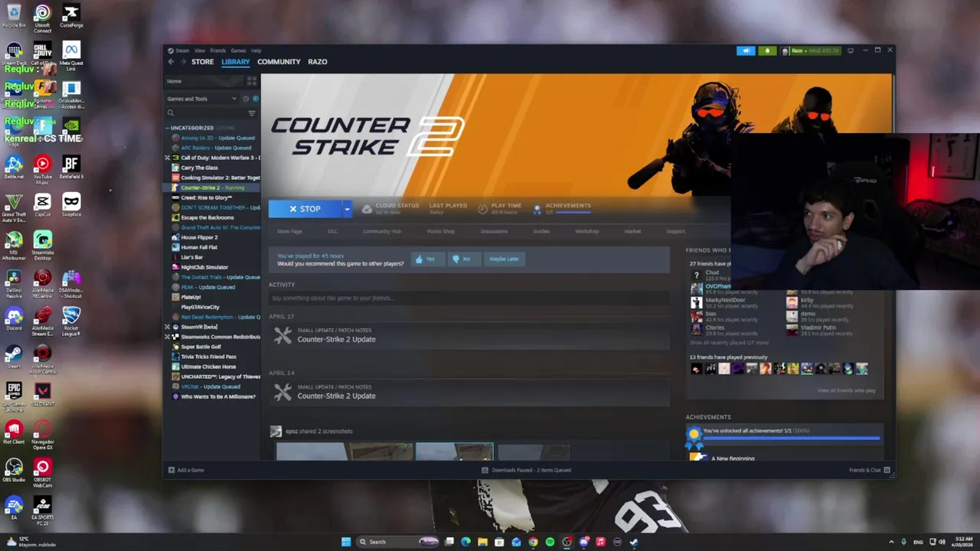Click the Windows Start button on the taskbar
Image resolution: width=980 pixels, height=551 pixels.
point(346,542)
